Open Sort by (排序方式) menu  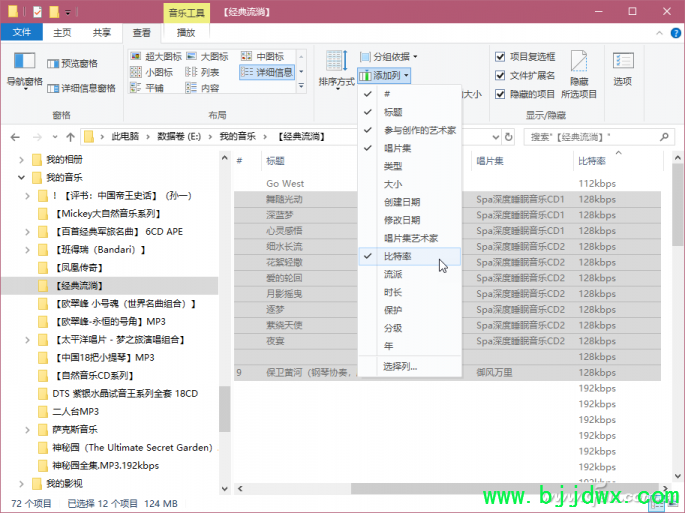click(x=336, y=69)
